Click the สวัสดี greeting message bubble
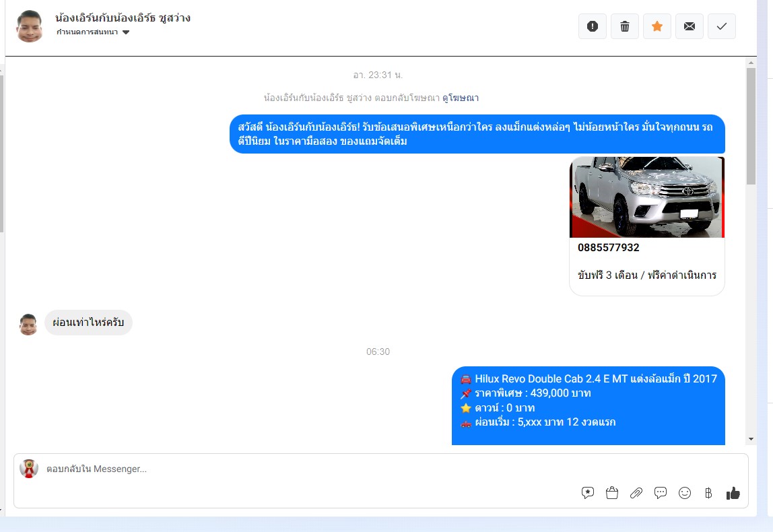Screen dimensions: 773x532 [x=477, y=134]
